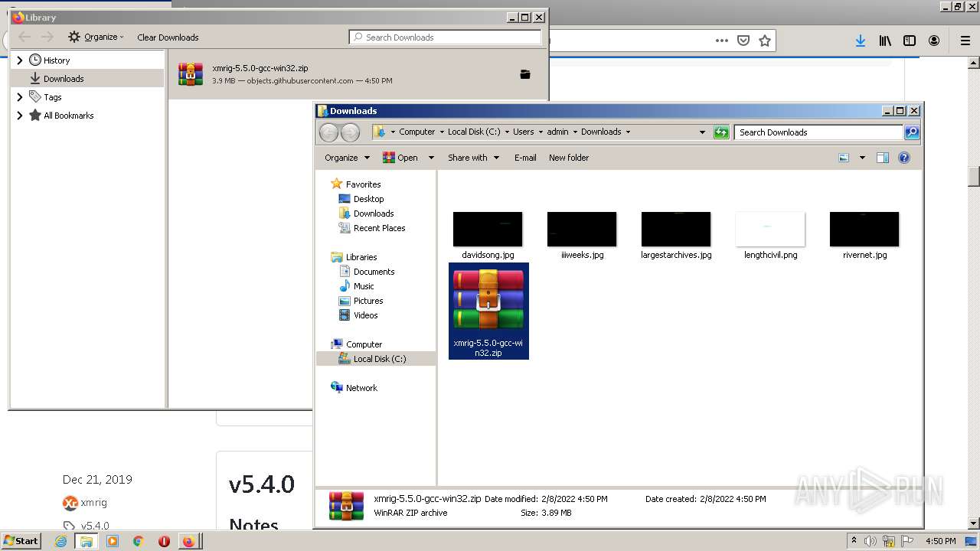Click New folder button

(x=569, y=158)
